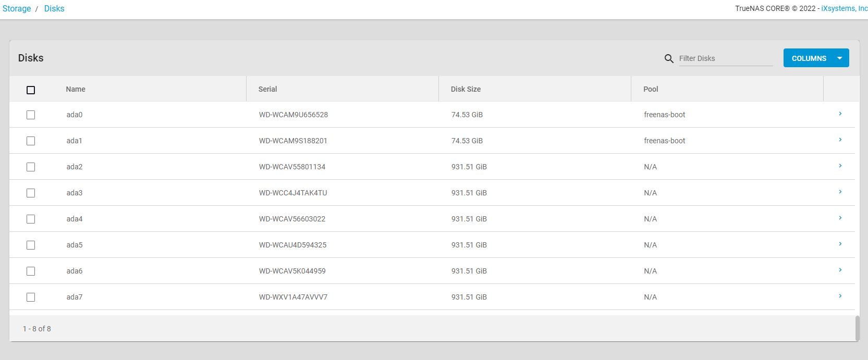Image resolution: width=868 pixels, height=360 pixels.
Task: Click the Disks breadcrumb link
Action: coord(54,9)
